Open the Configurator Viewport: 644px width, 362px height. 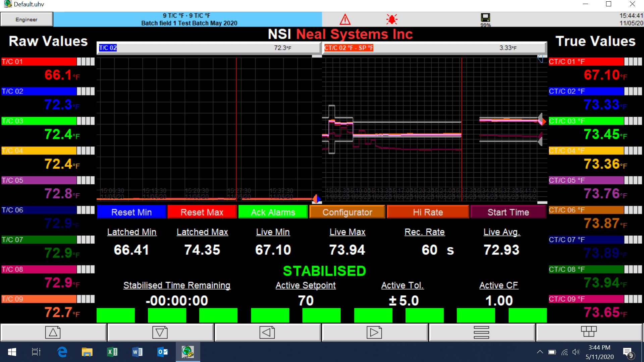347,212
